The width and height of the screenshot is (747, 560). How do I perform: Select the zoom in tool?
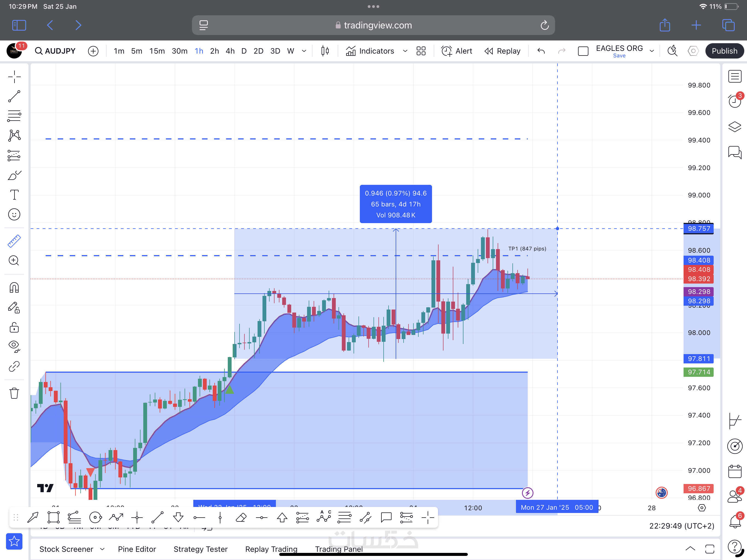coord(14,260)
